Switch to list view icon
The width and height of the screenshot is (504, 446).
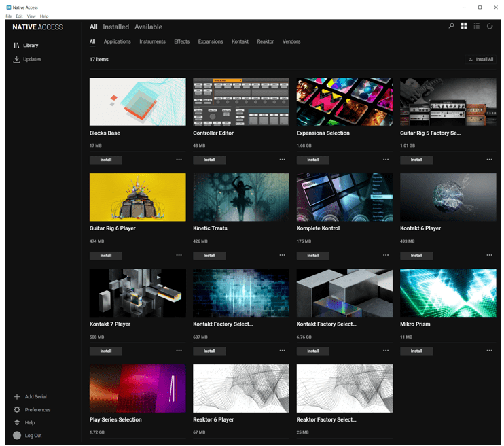(x=477, y=26)
